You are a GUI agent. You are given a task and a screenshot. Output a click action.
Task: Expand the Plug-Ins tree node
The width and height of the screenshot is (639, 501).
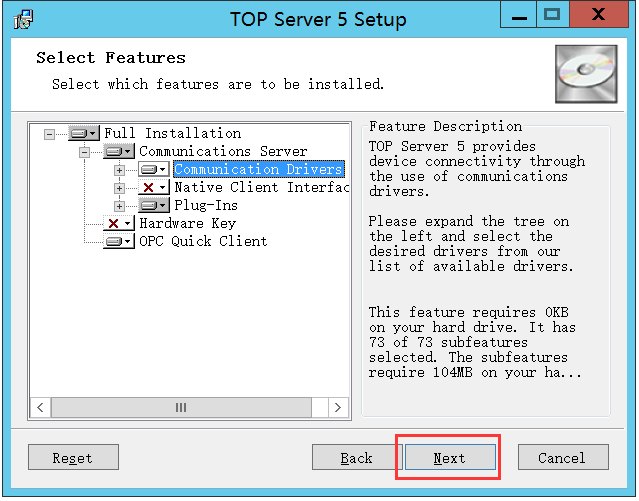tap(119, 205)
